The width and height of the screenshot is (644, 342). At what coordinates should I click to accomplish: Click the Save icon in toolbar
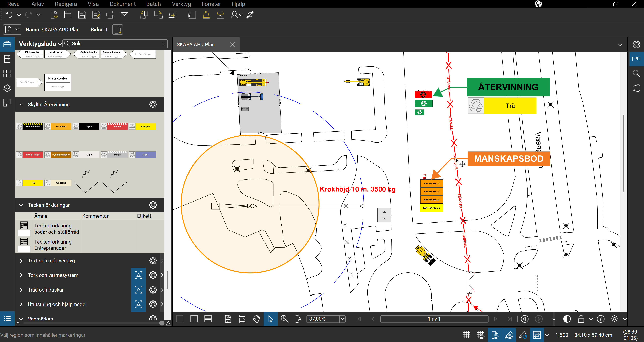(82, 15)
